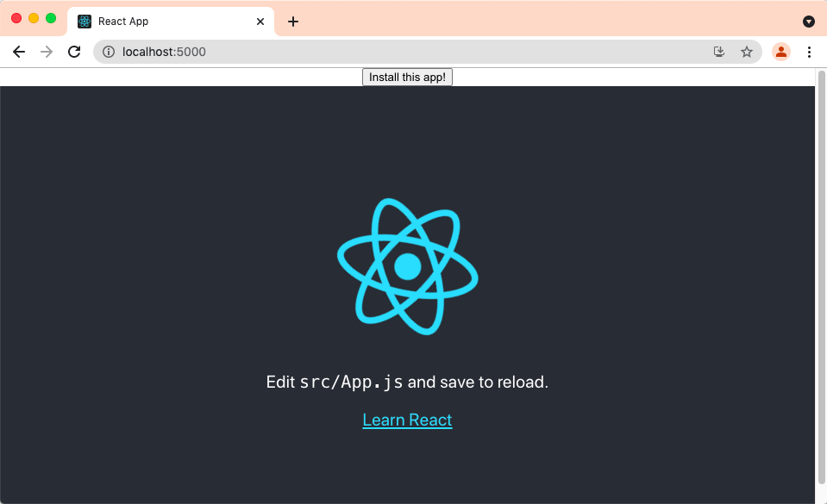This screenshot has height=504, width=827.
Task: Click the React favicon on the tab
Action: coord(85,22)
